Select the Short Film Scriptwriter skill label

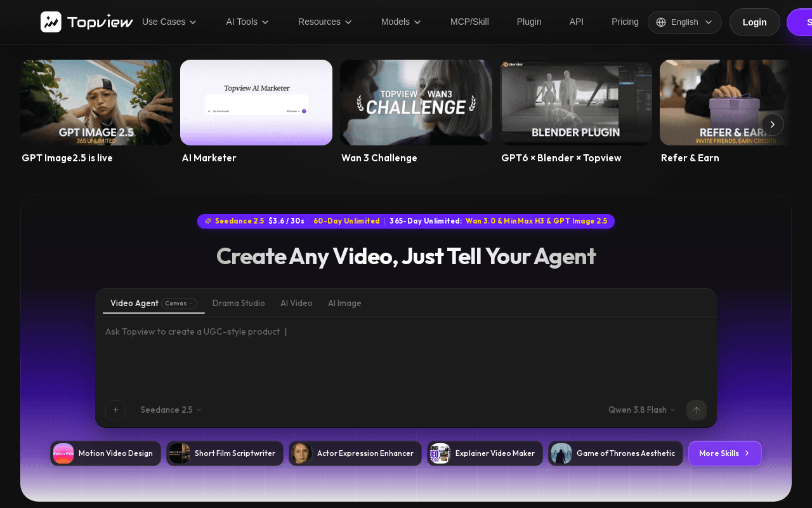click(235, 453)
